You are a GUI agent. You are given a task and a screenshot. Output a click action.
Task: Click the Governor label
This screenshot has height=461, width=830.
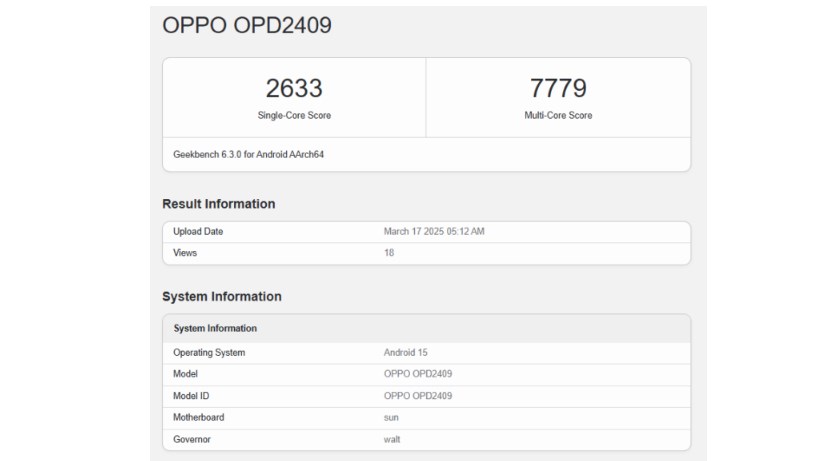pyautogui.click(x=192, y=439)
